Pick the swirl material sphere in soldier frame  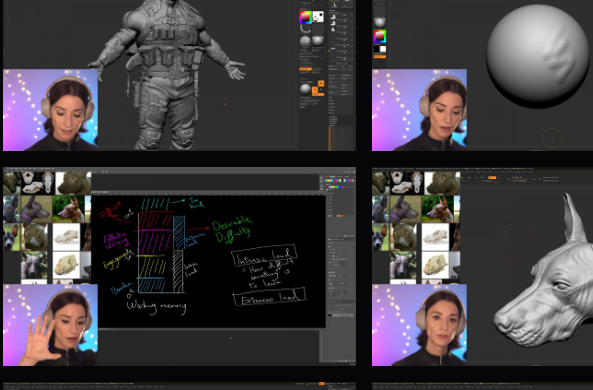pyautogui.click(x=305, y=41)
